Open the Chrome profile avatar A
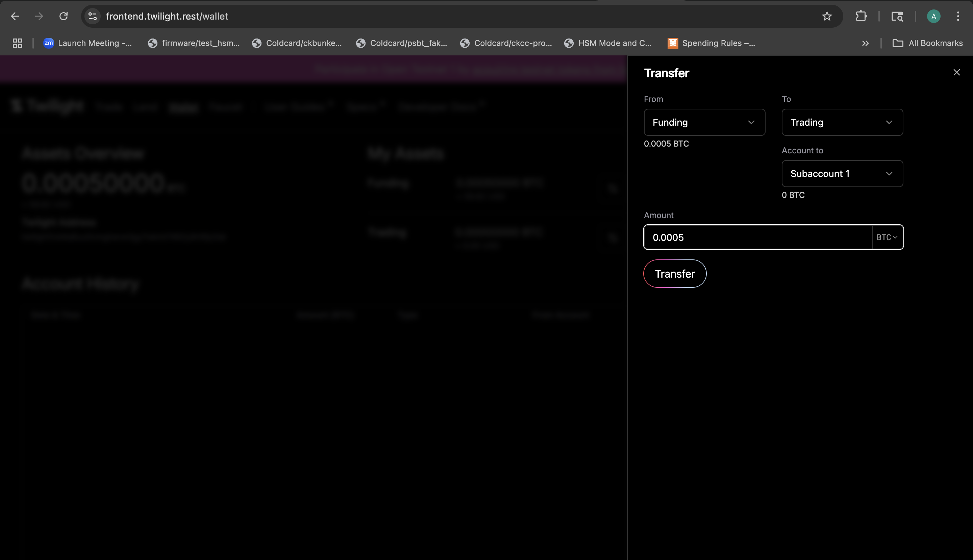This screenshot has width=973, height=560. coord(933,16)
